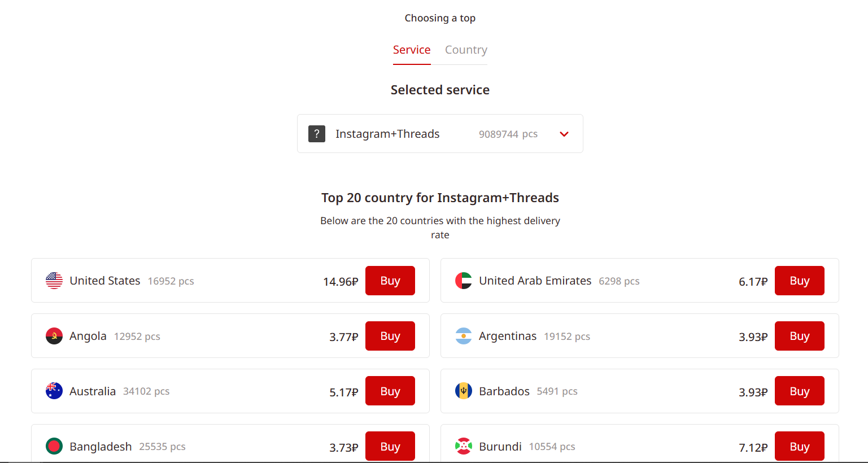Click the question mark service icon
The height and width of the screenshot is (463, 868).
coord(317,134)
